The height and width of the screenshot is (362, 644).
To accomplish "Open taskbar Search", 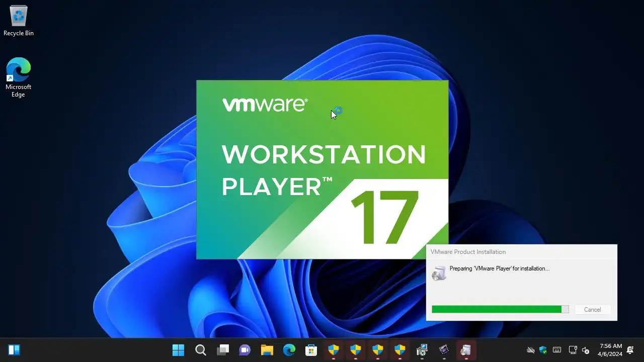I will pyautogui.click(x=200, y=350).
